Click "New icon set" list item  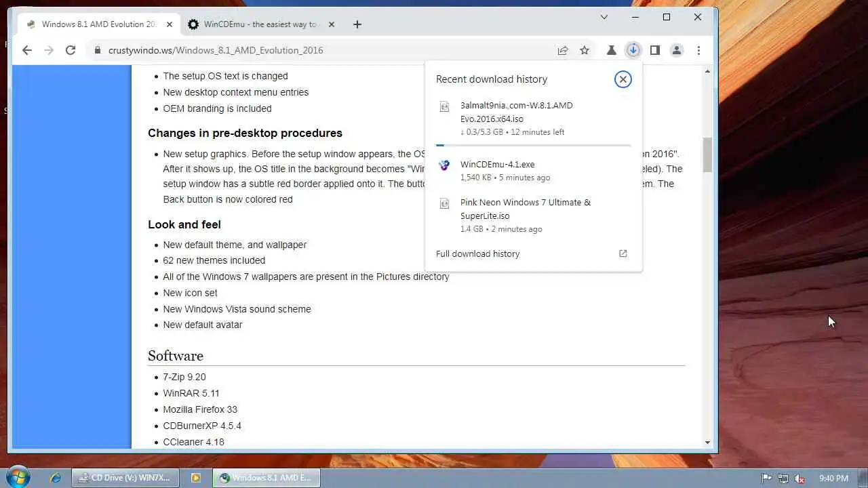[191, 293]
